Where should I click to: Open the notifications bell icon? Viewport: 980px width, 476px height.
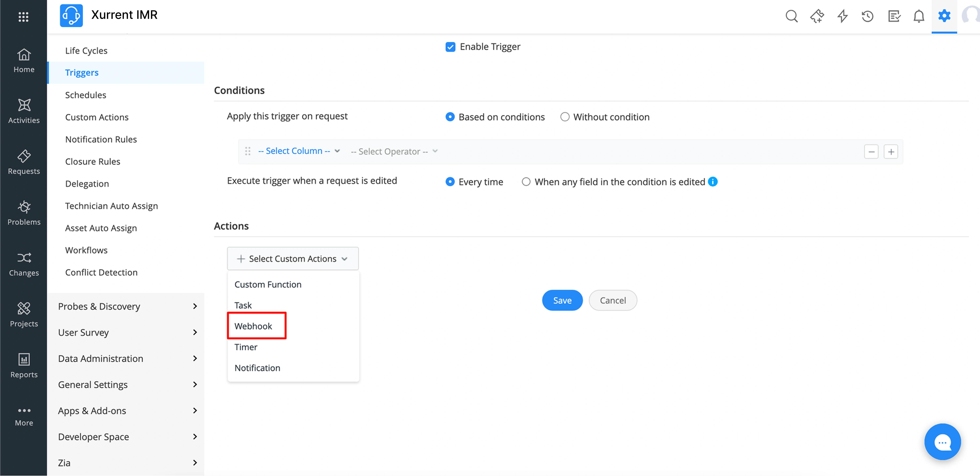[919, 16]
